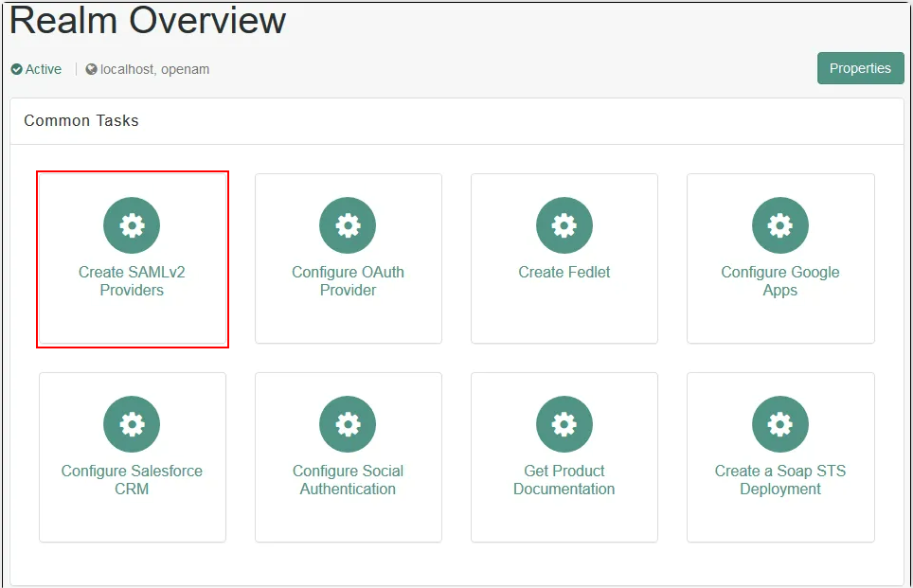Open the Configure Google Apps task

point(779,258)
